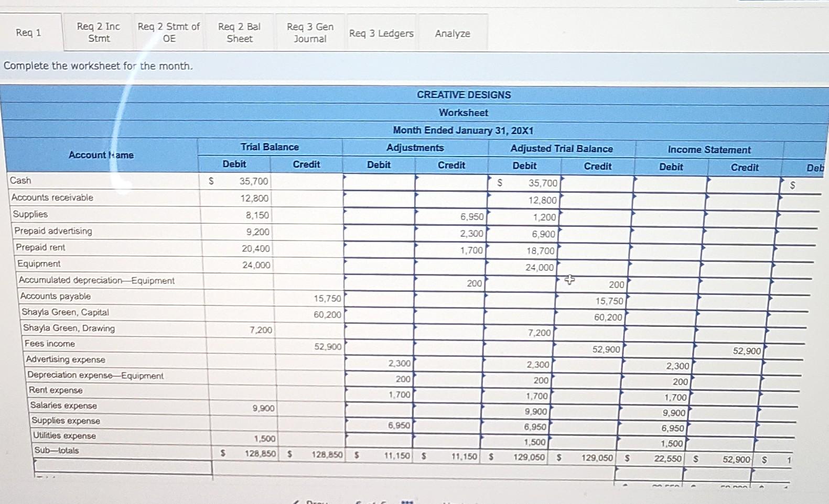Click Utilities expense Income Statement debit 1,500
The image size is (829, 504).
[x=653, y=443]
